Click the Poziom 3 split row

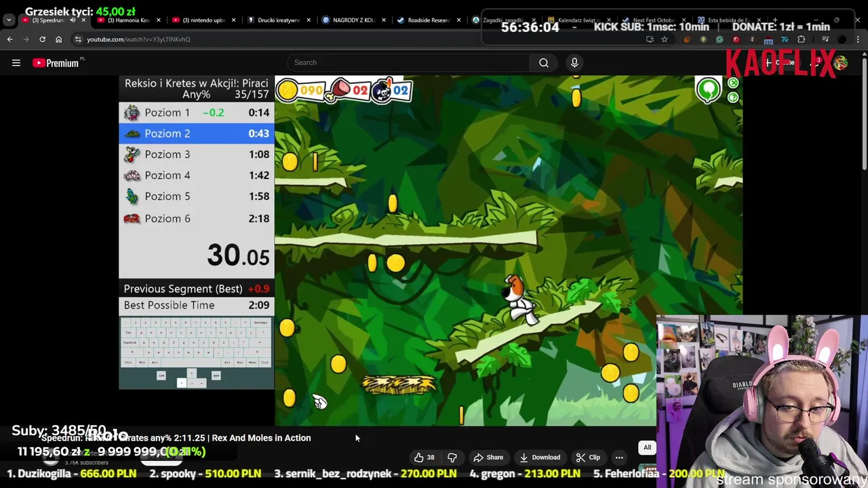(x=197, y=155)
